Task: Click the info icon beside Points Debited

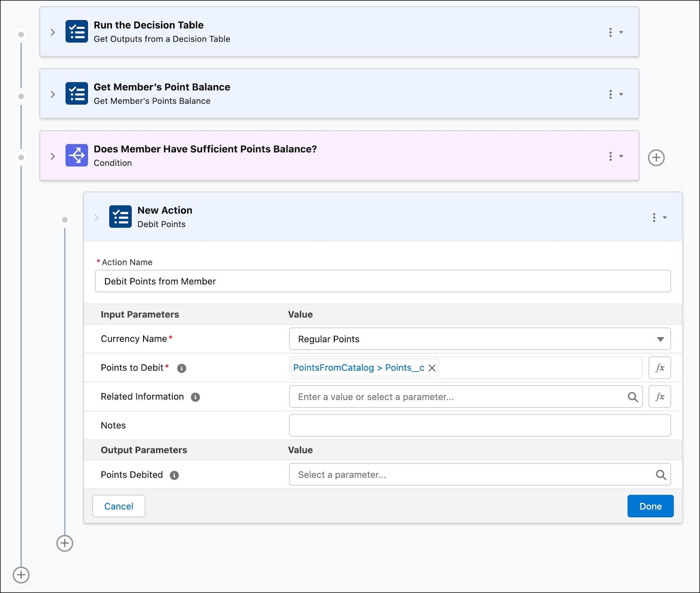Action: [174, 475]
